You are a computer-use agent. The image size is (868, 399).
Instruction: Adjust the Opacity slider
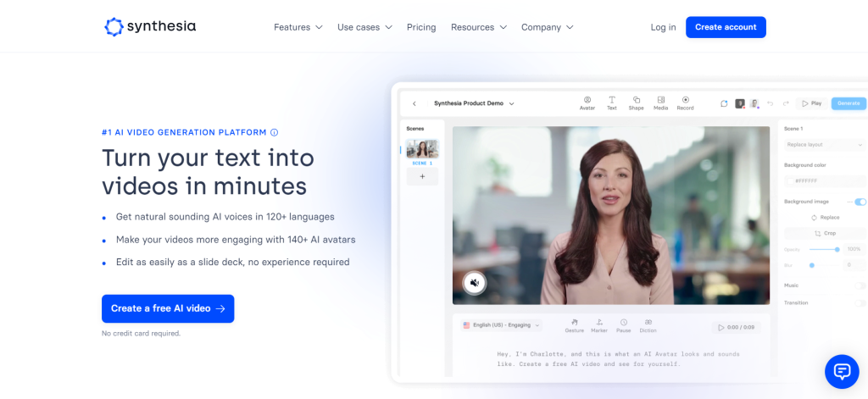pyautogui.click(x=825, y=250)
